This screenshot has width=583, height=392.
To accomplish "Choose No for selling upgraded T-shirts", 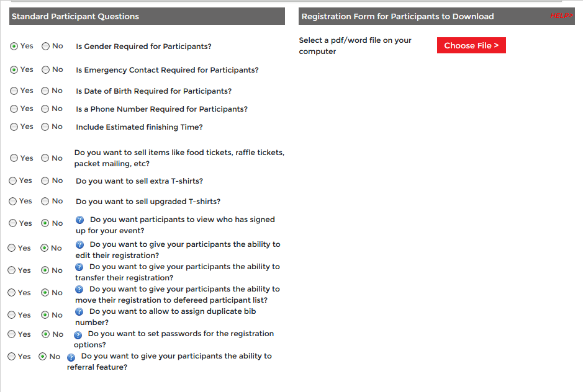I will (x=45, y=202).
